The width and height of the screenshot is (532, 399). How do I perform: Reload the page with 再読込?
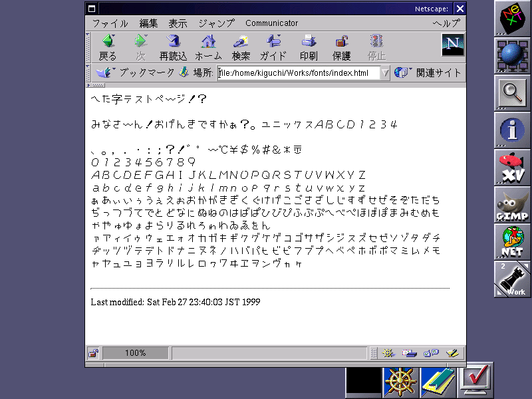[174, 47]
